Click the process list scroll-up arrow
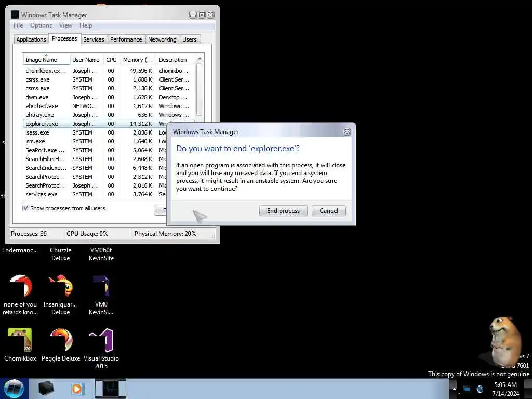Viewport: 532px width, 399px height. 199,59
